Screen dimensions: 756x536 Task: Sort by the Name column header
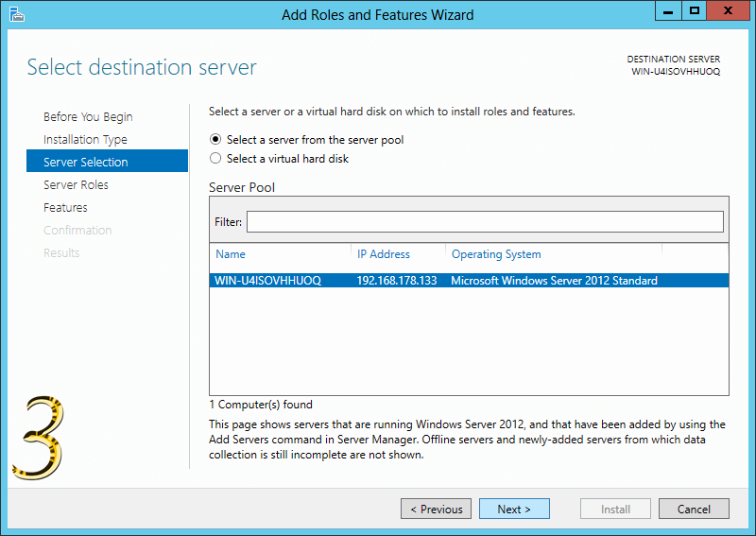[x=231, y=254]
